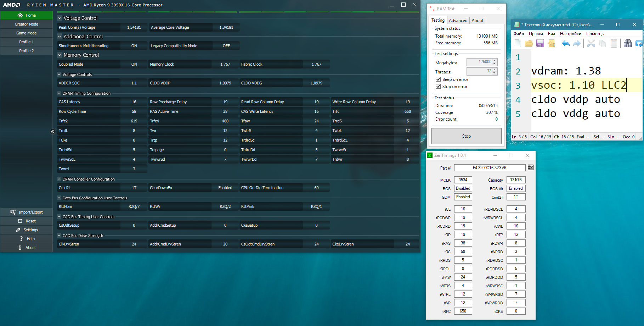Click the Paste clipboard icon in the text editor
Image resolution: width=644 pixels, height=326 pixels.
coord(614,43)
